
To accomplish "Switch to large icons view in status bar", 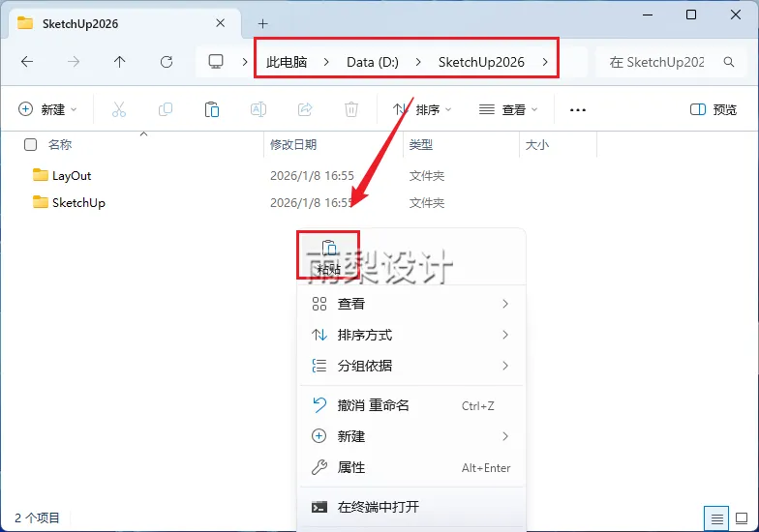I will click(x=742, y=518).
